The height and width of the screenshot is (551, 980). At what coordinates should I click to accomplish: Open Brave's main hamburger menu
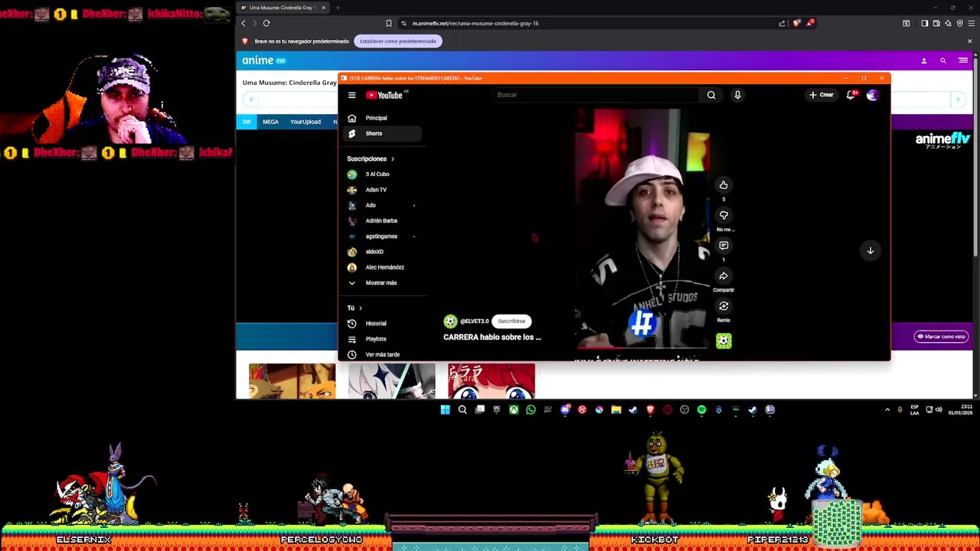tap(971, 23)
